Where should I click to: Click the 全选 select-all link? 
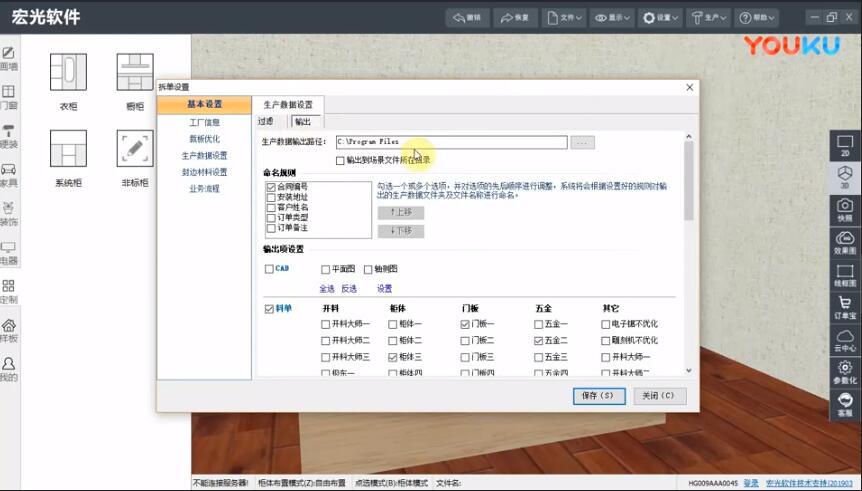(327, 289)
